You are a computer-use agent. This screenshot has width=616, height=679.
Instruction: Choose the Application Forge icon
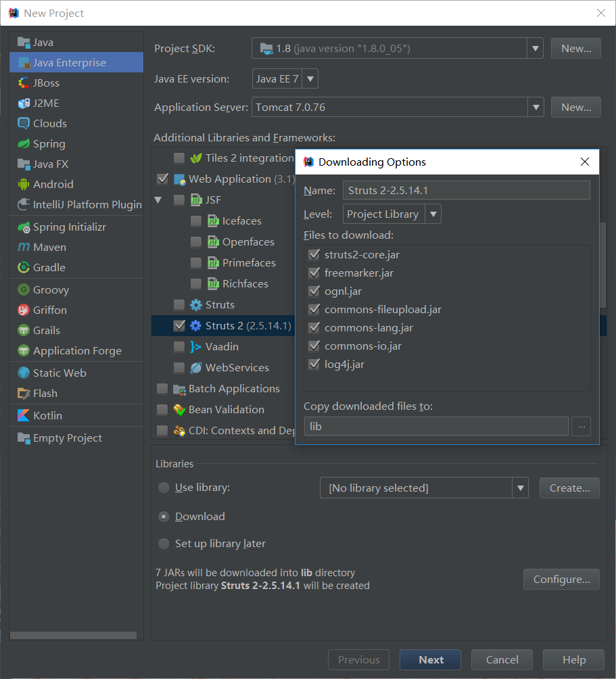tap(24, 351)
